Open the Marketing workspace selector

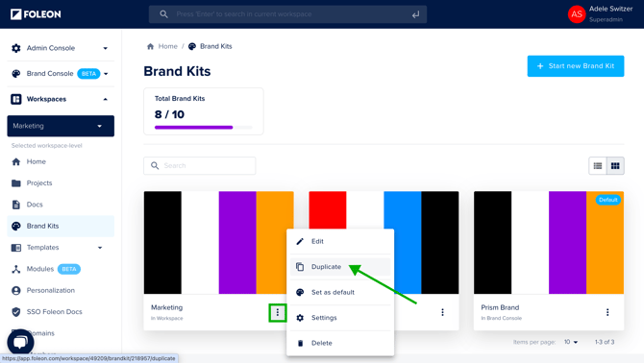[x=61, y=126]
